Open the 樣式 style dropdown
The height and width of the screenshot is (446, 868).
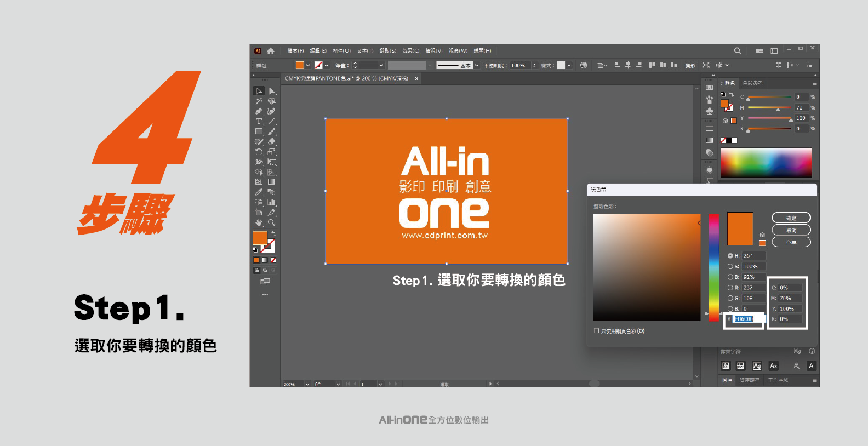pos(569,65)
